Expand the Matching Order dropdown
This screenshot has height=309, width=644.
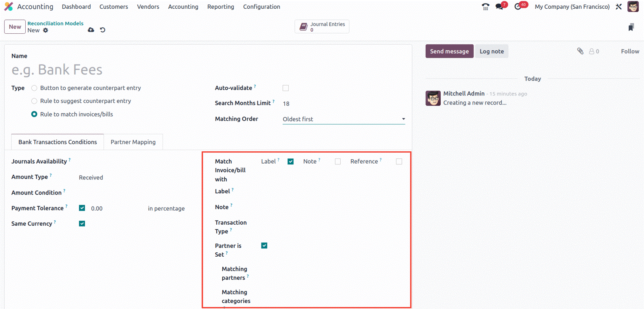click(343, 119)
